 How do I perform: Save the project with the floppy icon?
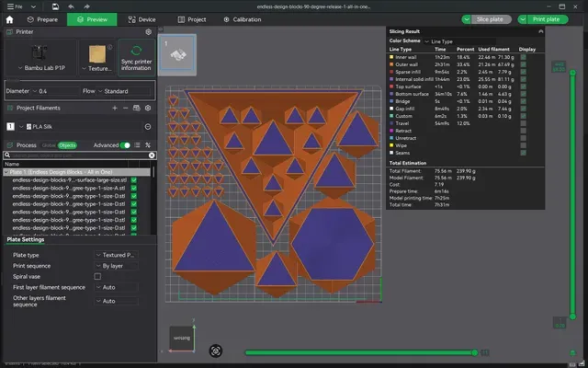pyautogui.click(x=55, y=6)
